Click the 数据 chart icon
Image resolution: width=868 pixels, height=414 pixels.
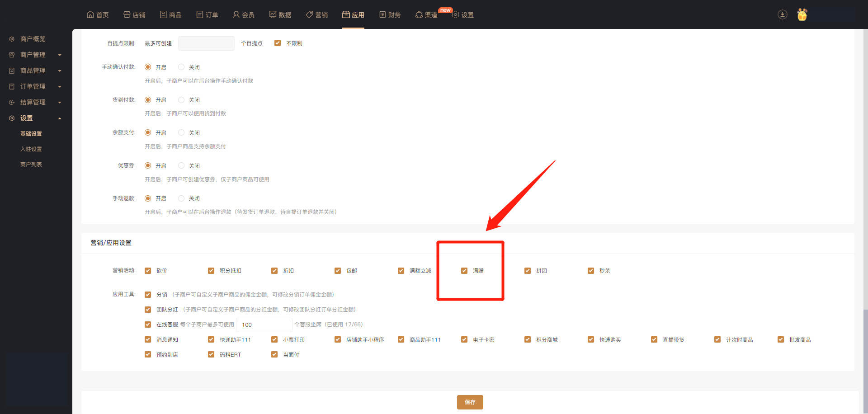273,14
